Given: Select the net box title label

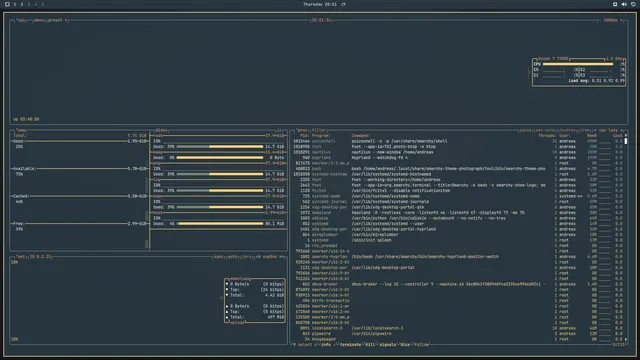Looking at the screenshot, I should tap(20, 257).
